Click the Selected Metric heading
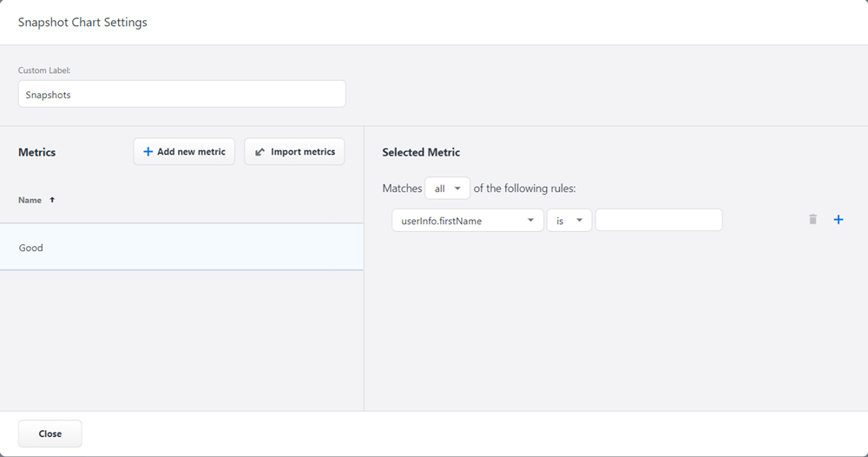The image size is (868, 457). (421, 152)
